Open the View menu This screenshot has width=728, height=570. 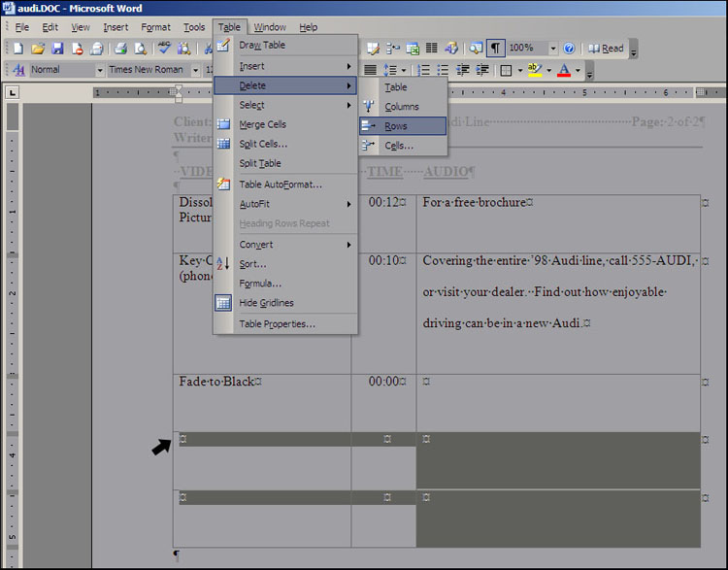[x=81, y=27]
